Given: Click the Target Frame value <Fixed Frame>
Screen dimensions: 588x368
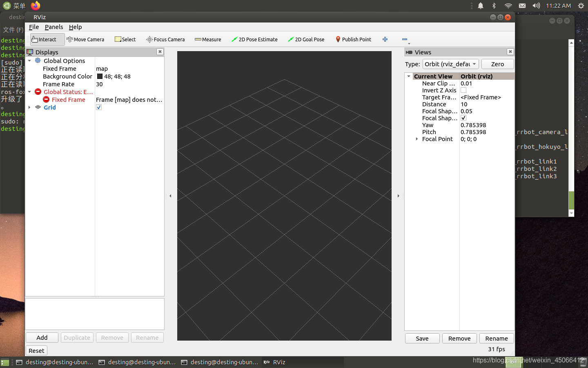Looking at the screenshot, I should point(481,97).
